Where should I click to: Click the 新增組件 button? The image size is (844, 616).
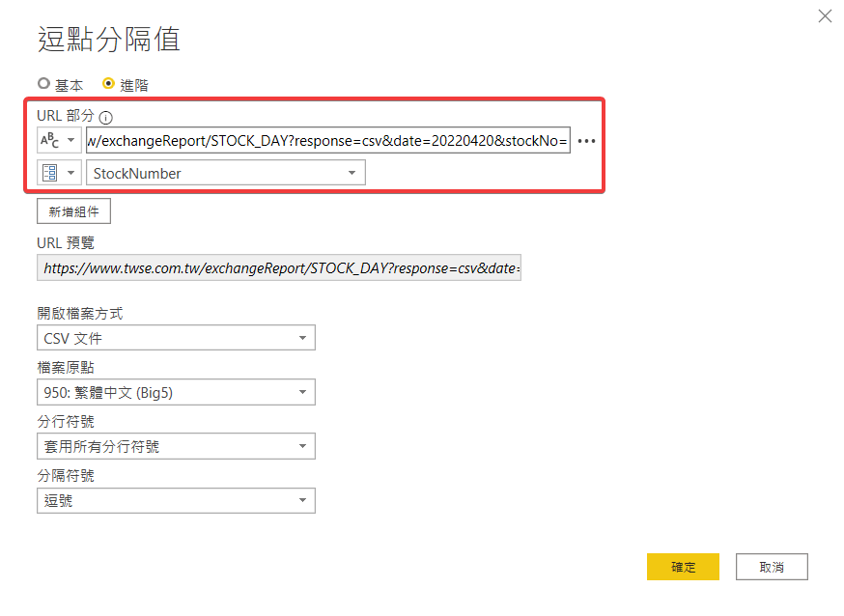73,211
